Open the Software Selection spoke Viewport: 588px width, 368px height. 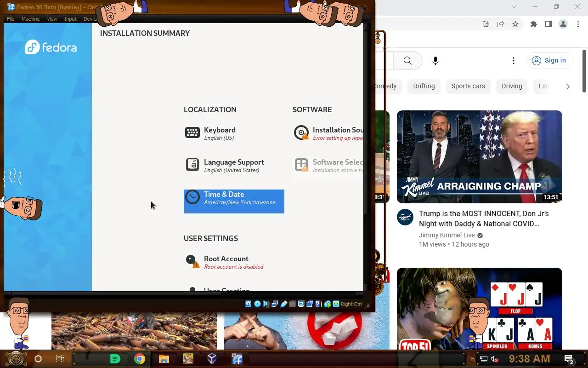pyautogui.click(x=328, y=166)
